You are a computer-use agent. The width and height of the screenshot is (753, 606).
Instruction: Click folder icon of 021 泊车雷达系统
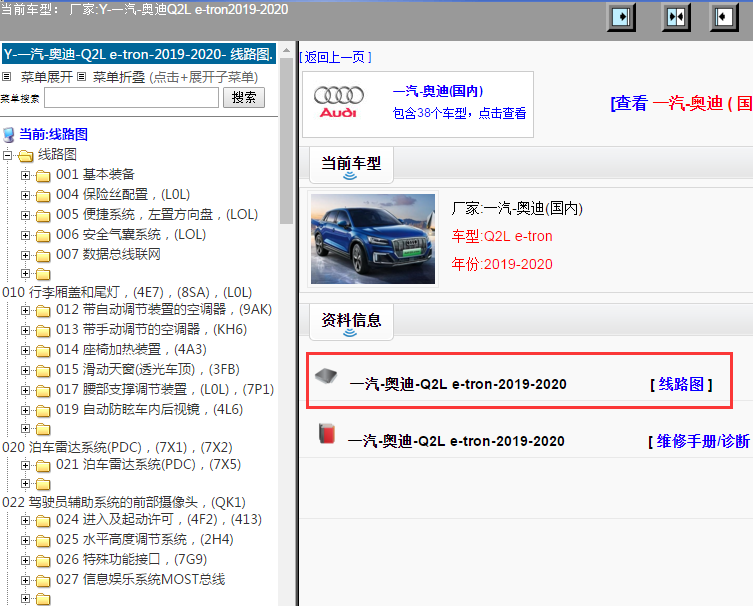click(x=43, y=466)
